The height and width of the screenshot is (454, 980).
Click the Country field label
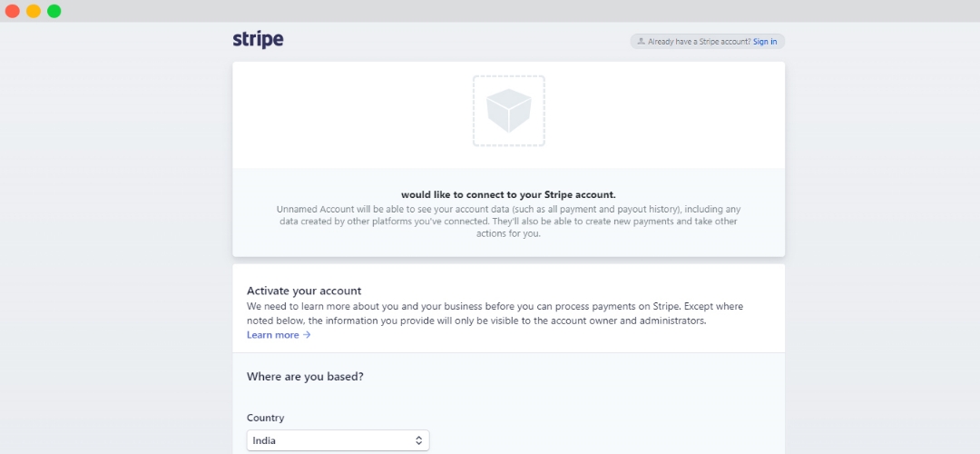pyautogui.click(x=265, y=418)
